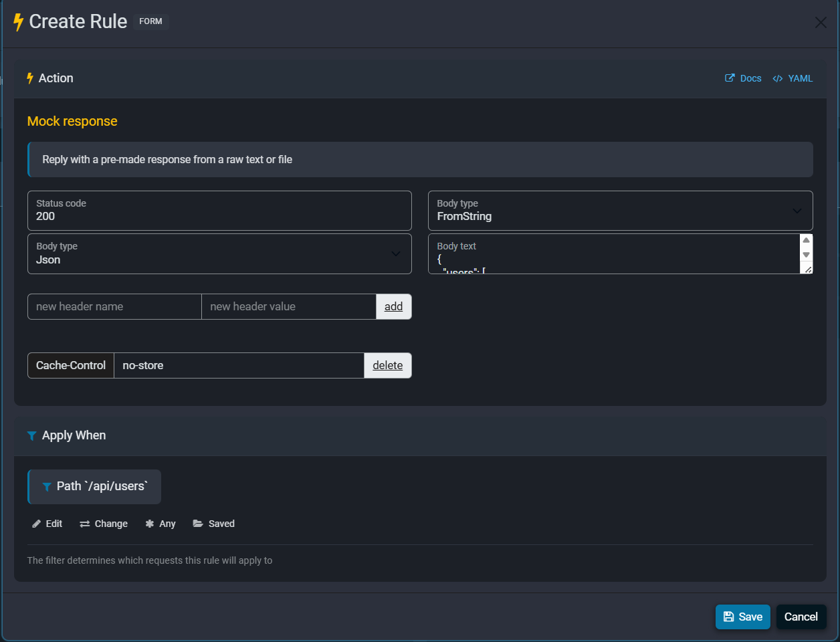Click the Apply When funnel icon
This screenshot has height=642, width=840.
pos(31,436)
